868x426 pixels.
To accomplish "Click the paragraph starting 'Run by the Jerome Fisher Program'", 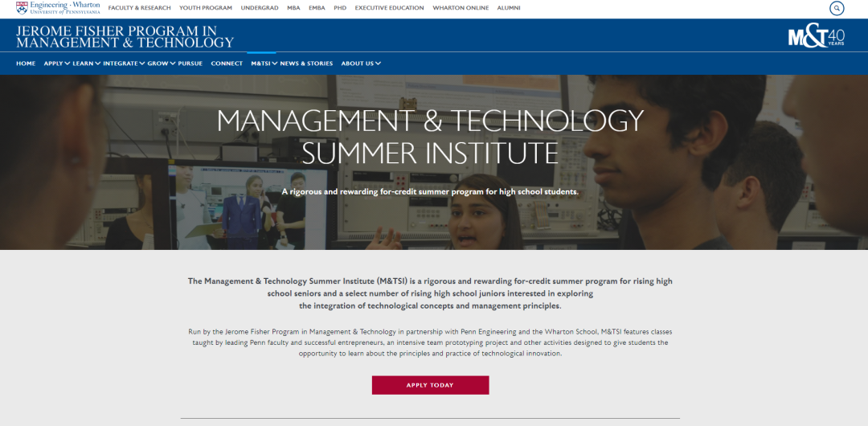I will tap(430, 343).
